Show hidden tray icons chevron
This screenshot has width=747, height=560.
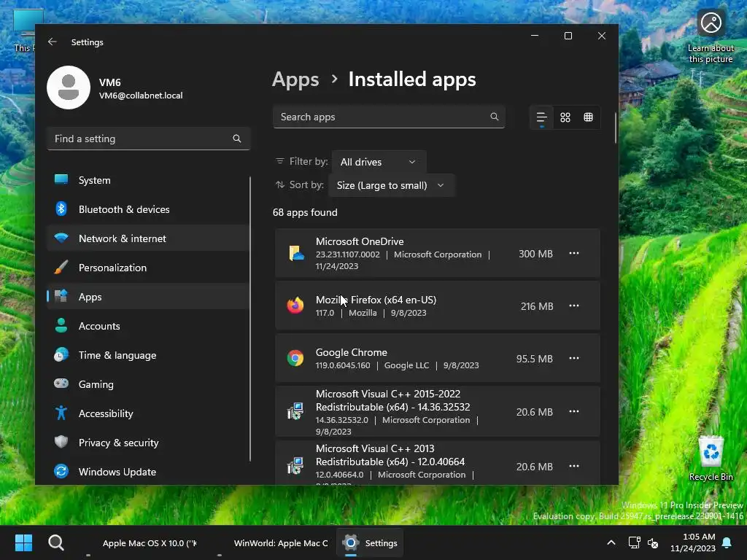point(611,542)
